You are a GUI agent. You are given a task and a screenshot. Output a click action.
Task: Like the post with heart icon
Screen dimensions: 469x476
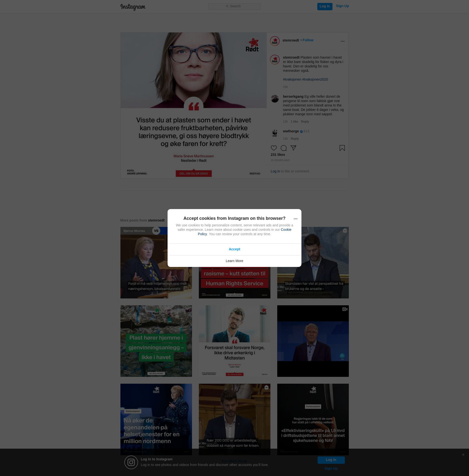(274, 148)
